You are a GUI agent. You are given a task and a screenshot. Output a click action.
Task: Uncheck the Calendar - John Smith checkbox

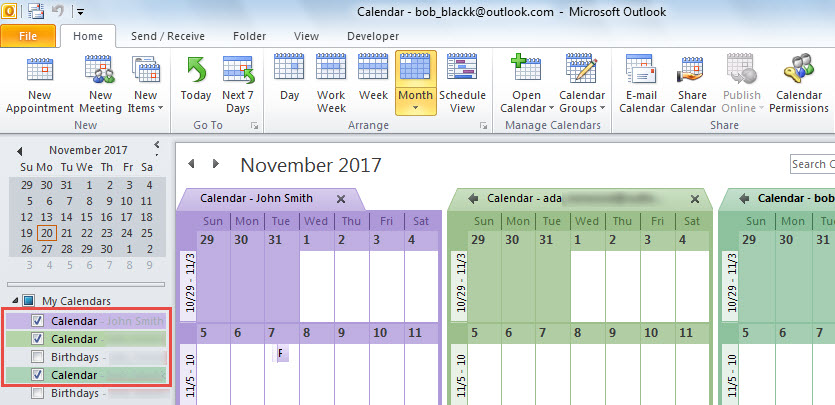click(37, 321)
